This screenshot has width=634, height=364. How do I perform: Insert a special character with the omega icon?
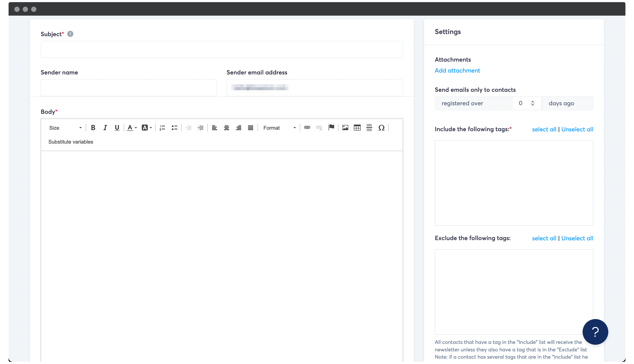coord(381,128)
